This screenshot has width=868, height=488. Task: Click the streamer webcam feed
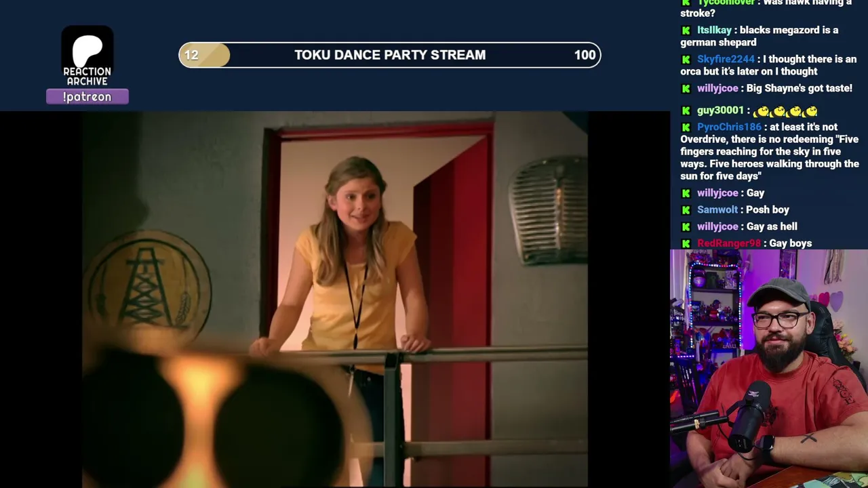(x=769, y=369)
